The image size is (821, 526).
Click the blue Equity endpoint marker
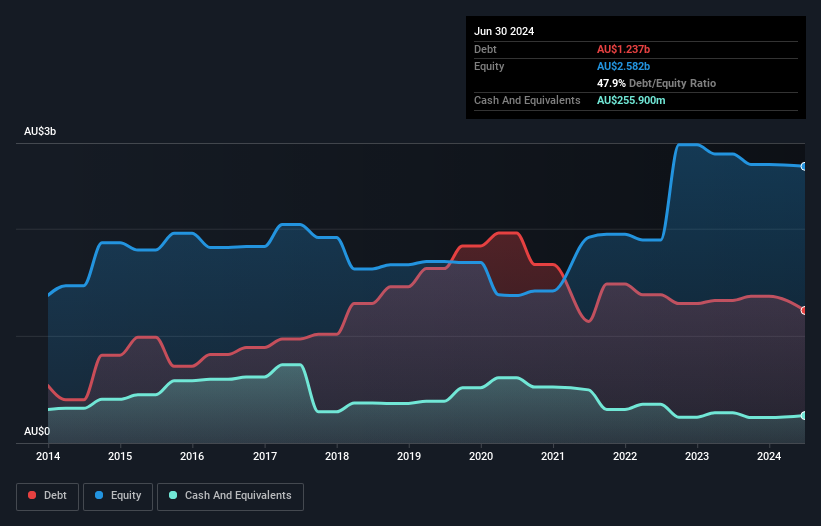804,166
